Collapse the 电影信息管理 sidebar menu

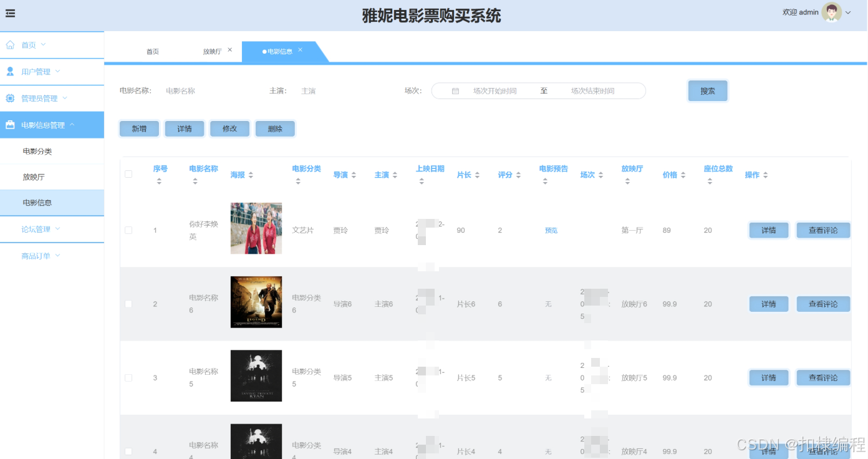pyautogui.click(x=52, y=125)
